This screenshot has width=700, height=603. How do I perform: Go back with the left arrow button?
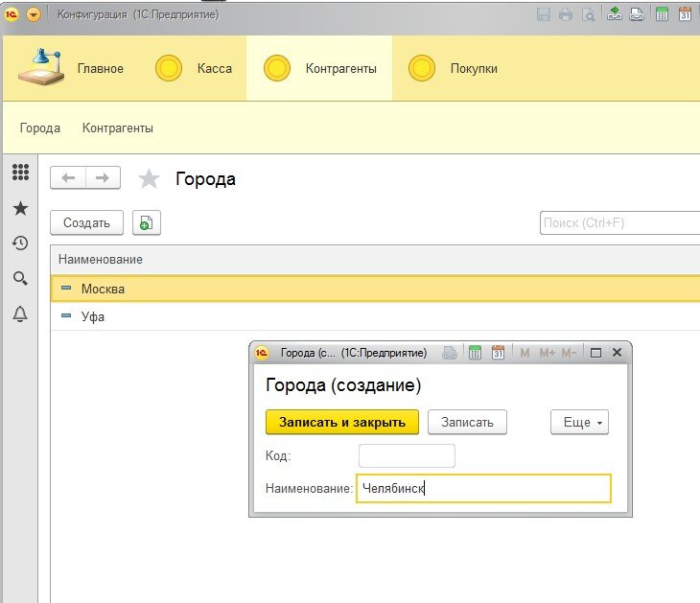click(68, 178)
